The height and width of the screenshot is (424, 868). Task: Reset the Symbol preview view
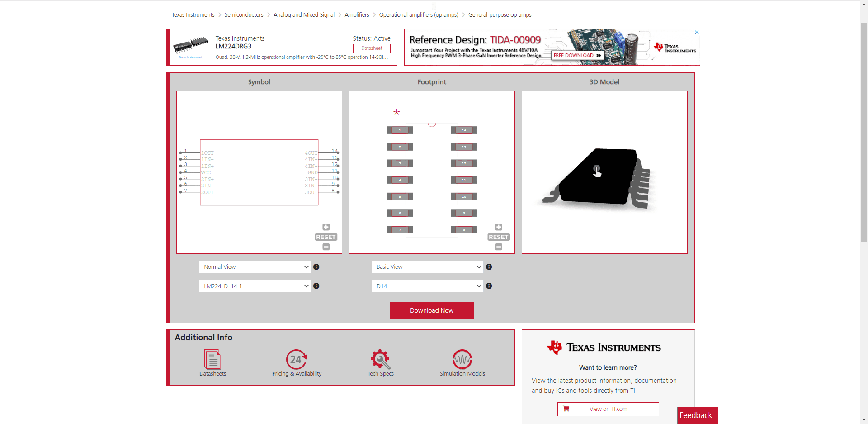[x=326, y=237]
